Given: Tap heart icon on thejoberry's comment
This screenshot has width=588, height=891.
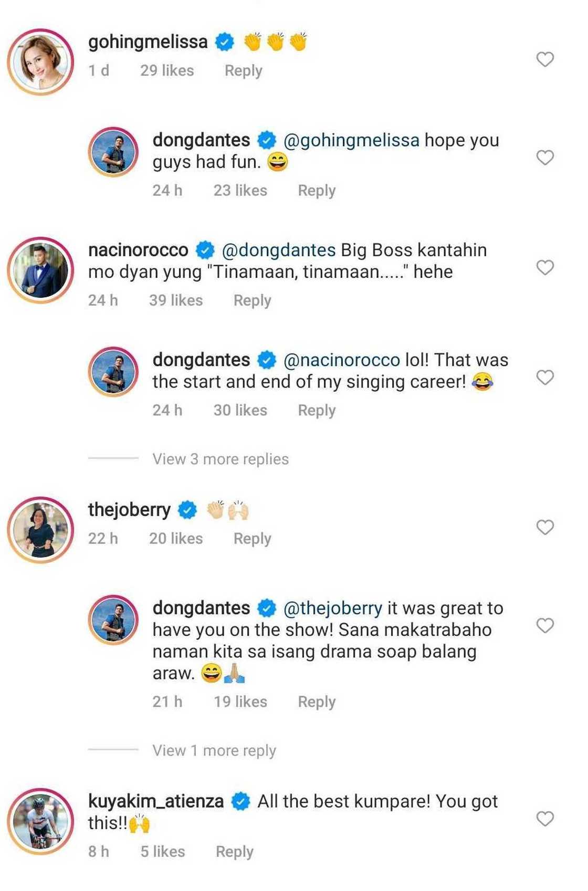Looking at the screenshot, I should 545,527.
